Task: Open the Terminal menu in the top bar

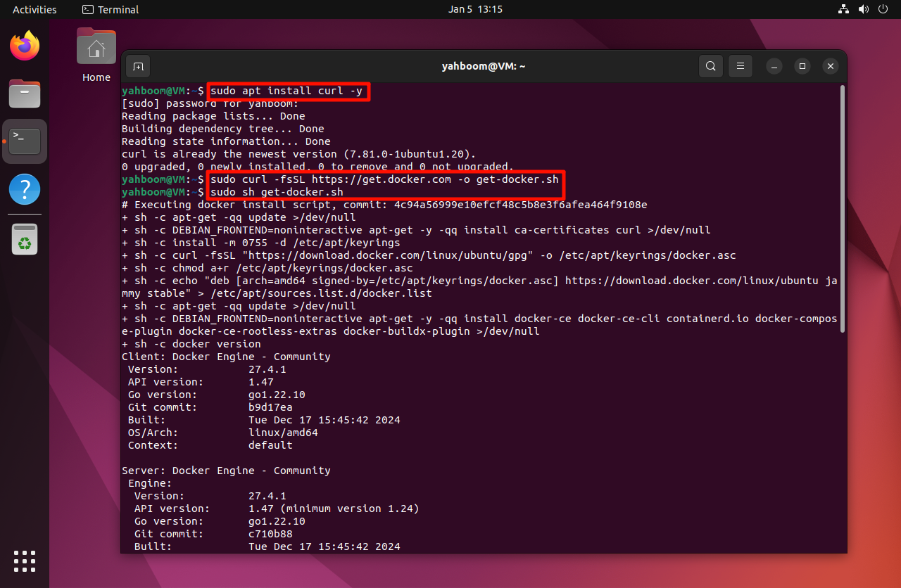Action: click(109, 9)
